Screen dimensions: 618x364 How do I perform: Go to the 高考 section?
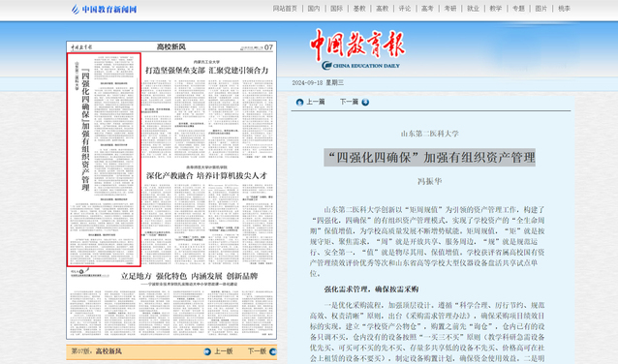427,9
